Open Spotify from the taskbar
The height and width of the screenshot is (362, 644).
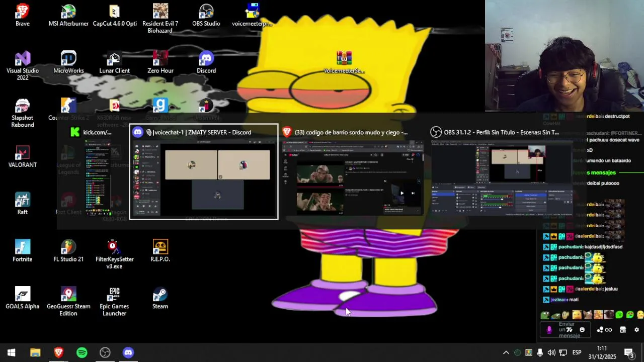[x=82, y=352]
